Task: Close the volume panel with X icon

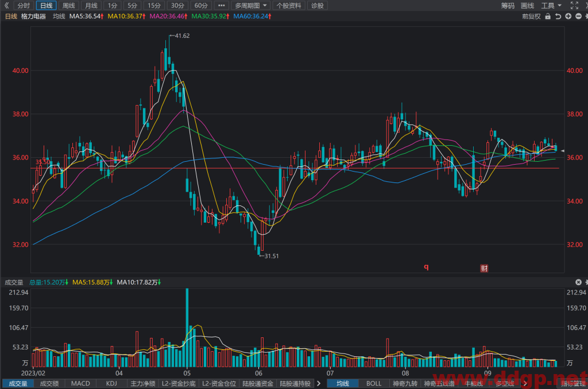Action: [578, 282]
